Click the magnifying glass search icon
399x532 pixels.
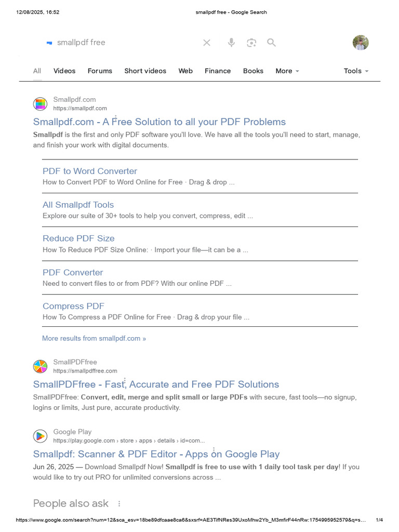pos(271,43)
